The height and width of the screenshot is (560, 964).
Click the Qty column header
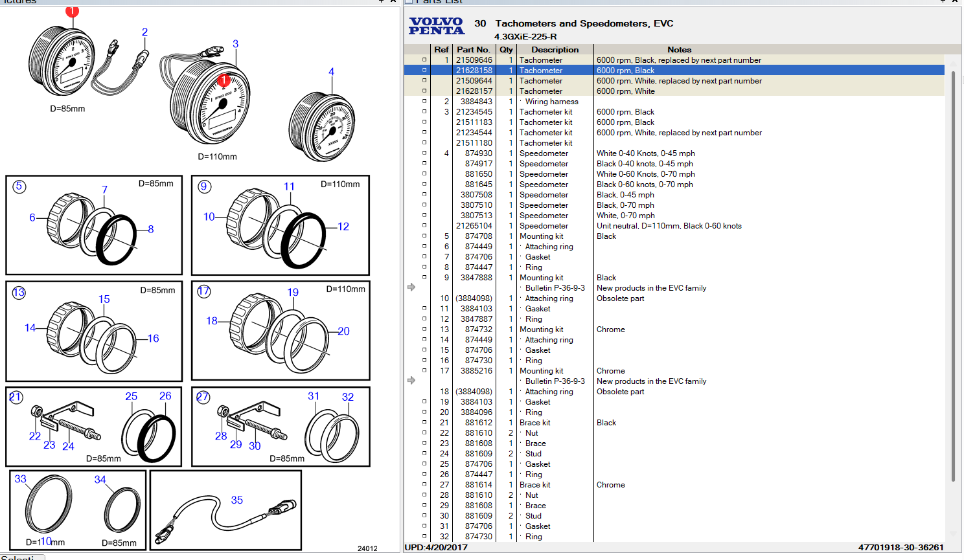point(506,49)
